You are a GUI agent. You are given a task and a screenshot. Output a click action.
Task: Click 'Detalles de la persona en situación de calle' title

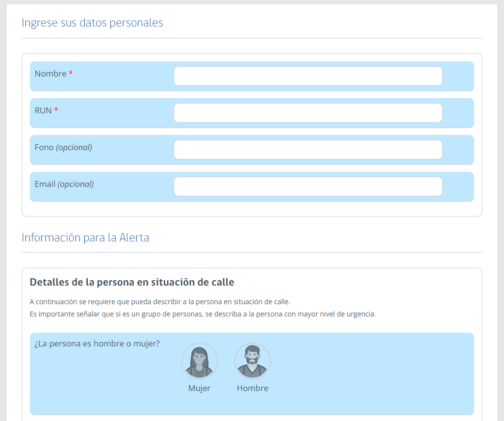132,282
